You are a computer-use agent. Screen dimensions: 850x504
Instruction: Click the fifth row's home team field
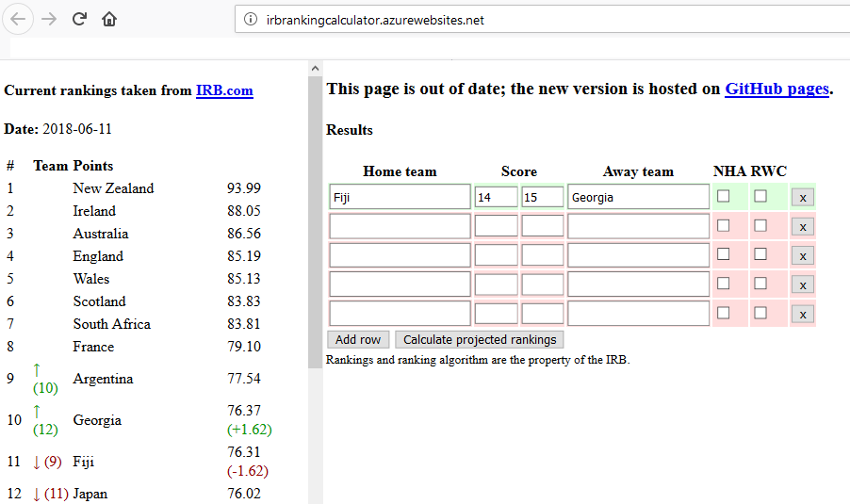(400, 314)
